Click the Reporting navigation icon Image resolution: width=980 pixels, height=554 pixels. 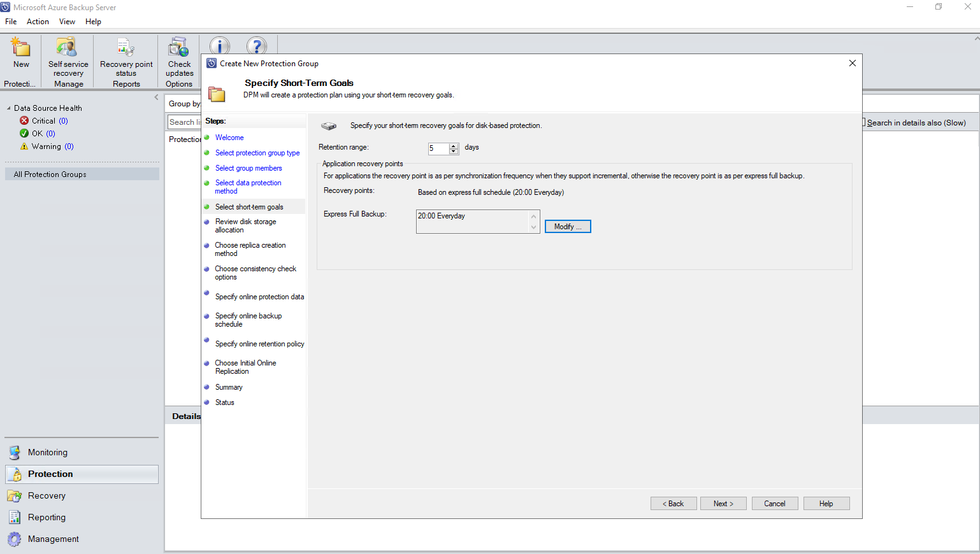[x=15, y=517]
